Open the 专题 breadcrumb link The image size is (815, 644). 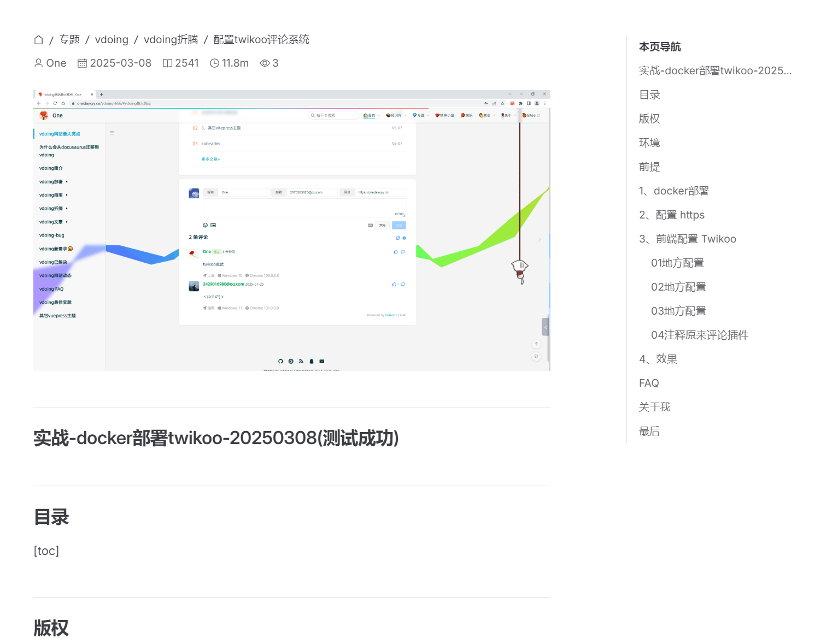[69, 39]
